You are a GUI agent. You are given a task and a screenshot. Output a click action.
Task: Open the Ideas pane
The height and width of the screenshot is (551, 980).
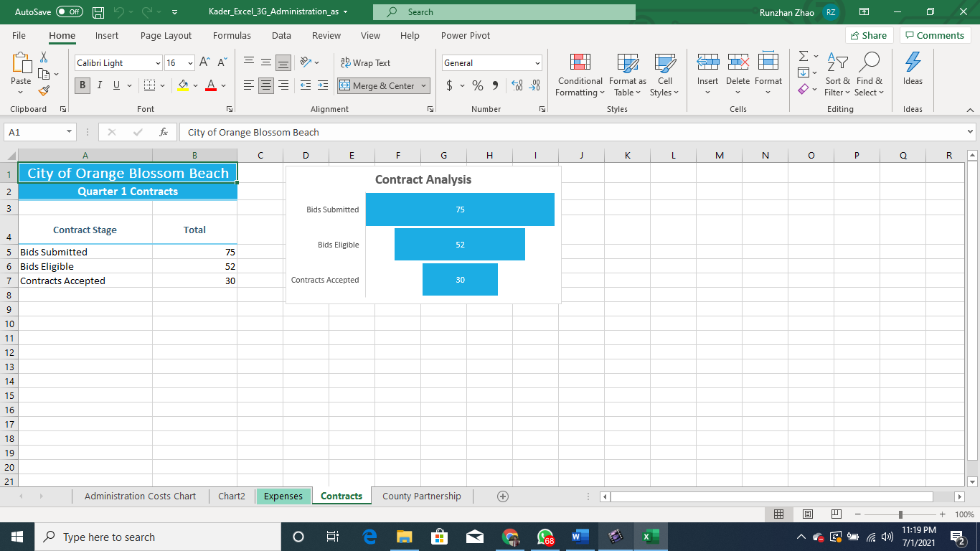click(913, 70)
